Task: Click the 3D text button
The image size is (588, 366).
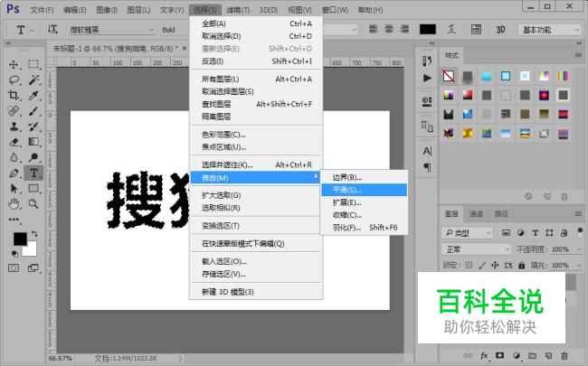Action: 500,29
